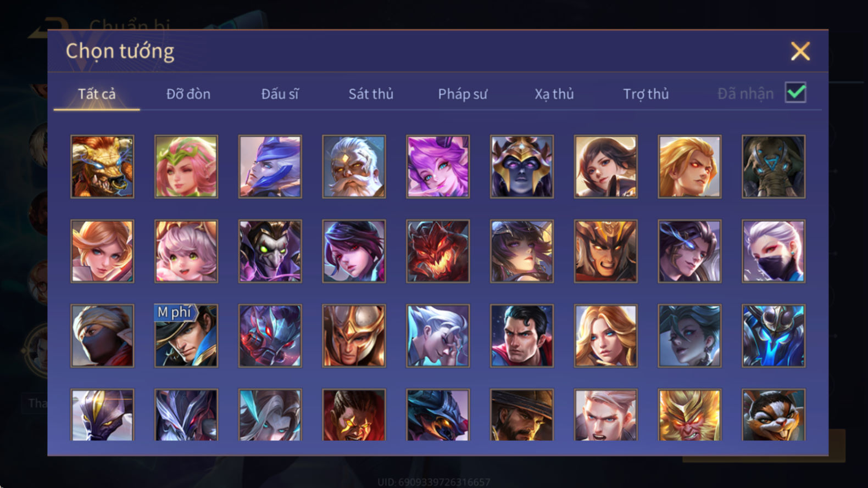868x488 pixels.
Task: Choose the purple-haired pink cat-ear hero
Action: pos(438,166)
